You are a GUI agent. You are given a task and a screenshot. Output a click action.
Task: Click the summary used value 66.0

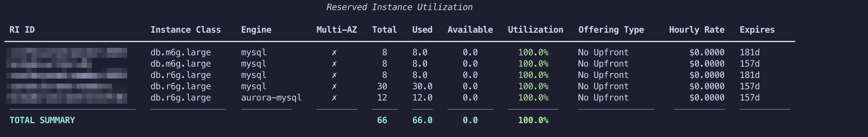(x=422, y=120)
